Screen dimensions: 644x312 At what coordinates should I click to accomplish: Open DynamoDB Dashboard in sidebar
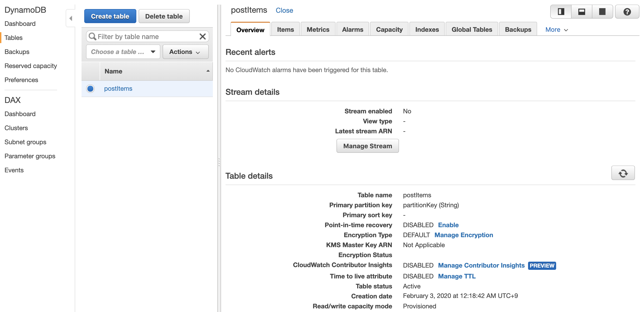(x=20, y=24)
